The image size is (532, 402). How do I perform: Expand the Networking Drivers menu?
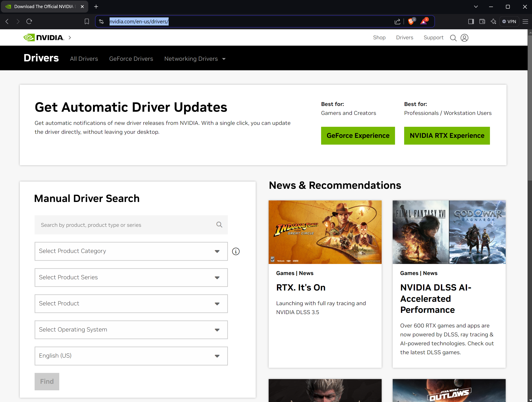195,59
